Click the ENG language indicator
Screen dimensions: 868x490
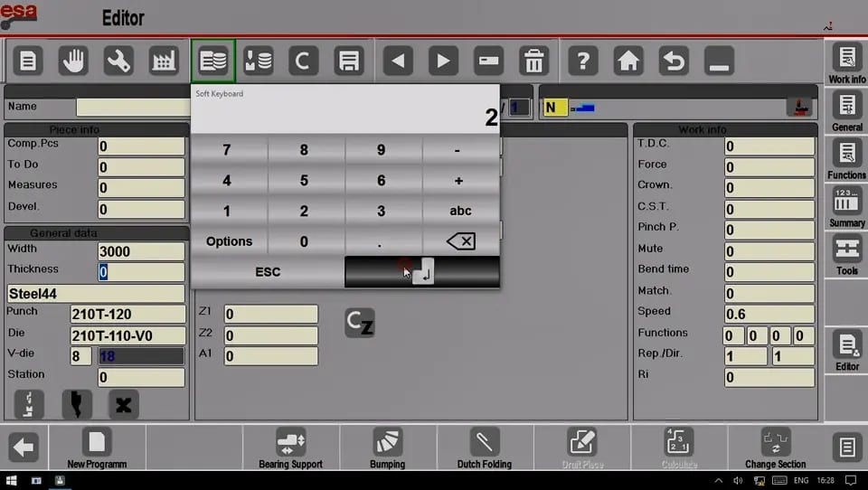[801, 481]
